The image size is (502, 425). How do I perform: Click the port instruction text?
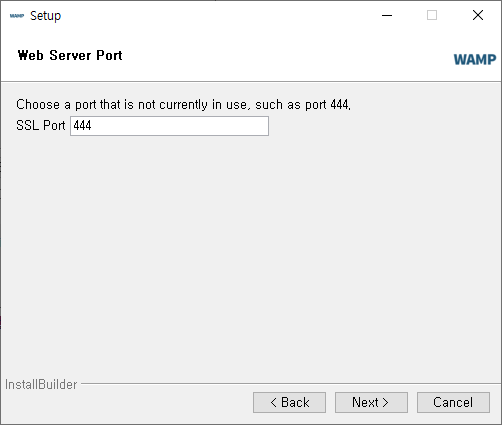(183, 105)
